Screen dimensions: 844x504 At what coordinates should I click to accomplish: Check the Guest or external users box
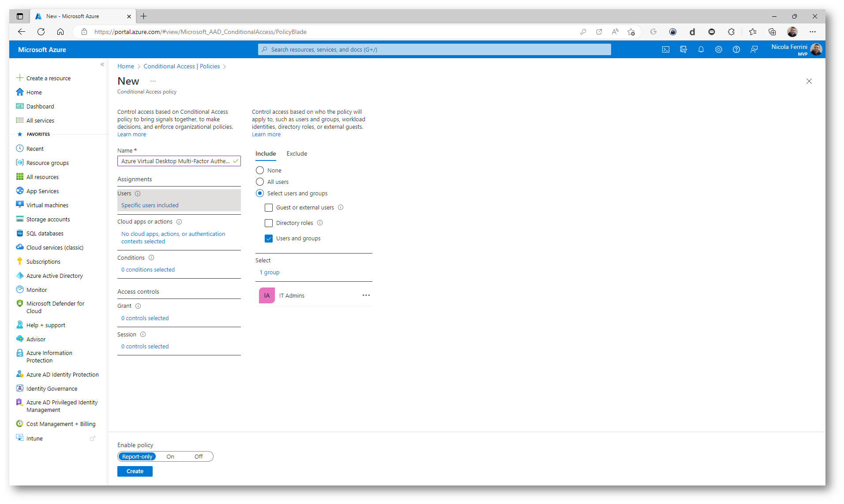coord(269,208)
